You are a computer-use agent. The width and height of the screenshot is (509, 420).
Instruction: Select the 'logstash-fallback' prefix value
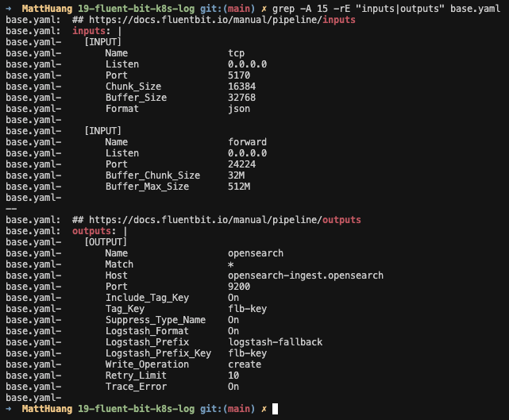point(275,342)
